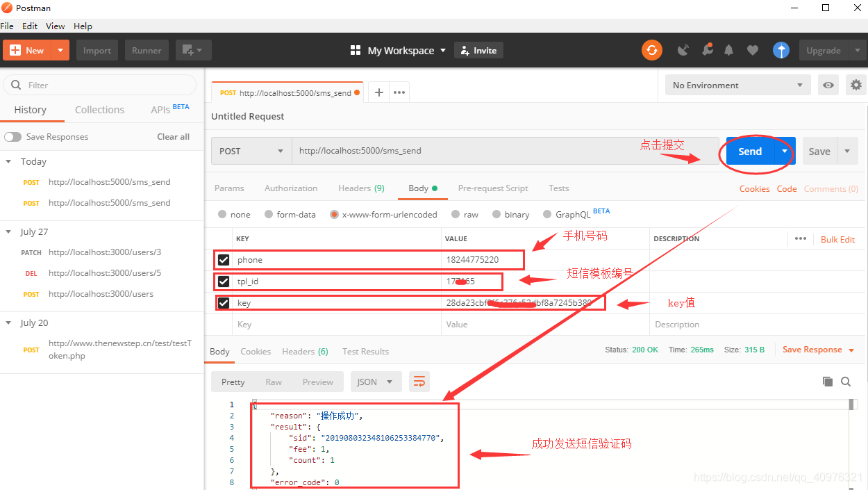The height and width of the screenshot is (490, 868).
Task: Search response with magnifier icon
Action: tap(846, 382)
